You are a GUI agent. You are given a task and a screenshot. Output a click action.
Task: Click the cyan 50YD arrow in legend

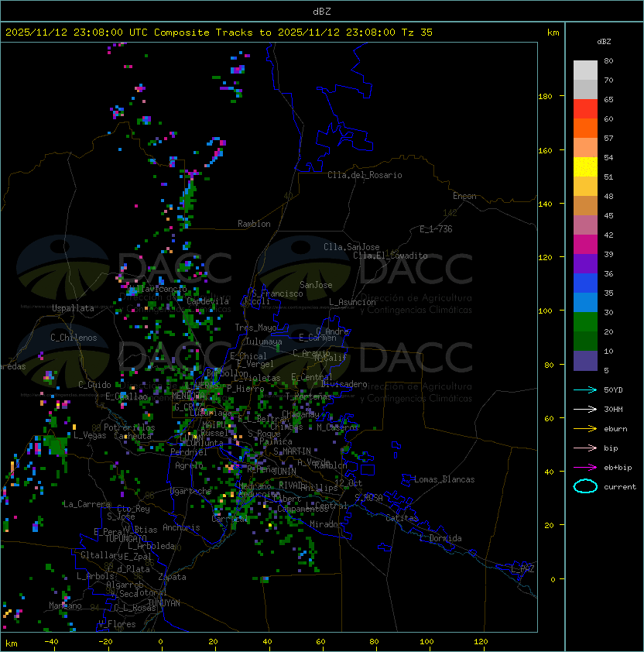[x=585, y=389]
